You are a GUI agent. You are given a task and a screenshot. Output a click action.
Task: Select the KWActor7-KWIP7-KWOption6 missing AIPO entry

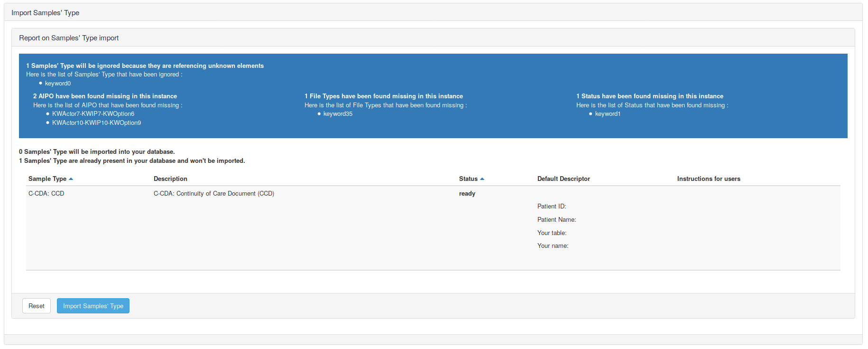(x=93, y=114)
